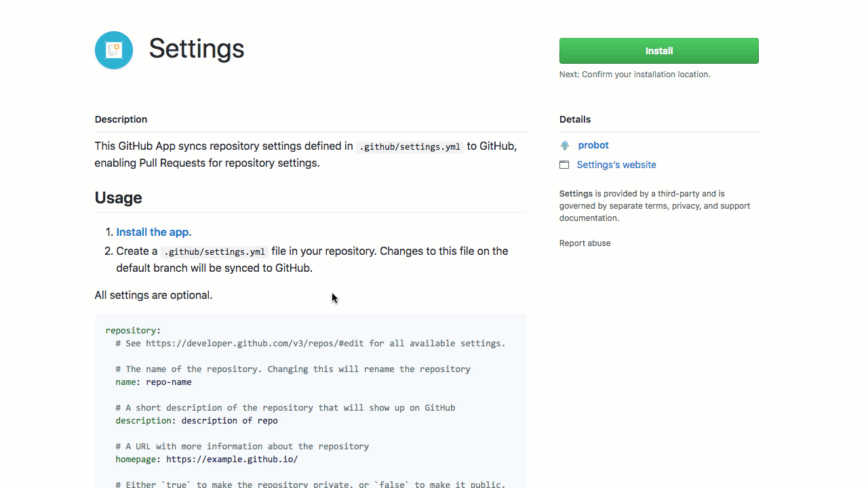Click the .github/settings.yml code in Usage step 2
This screenshot has width=868, height=488.
tap(214, 251)
